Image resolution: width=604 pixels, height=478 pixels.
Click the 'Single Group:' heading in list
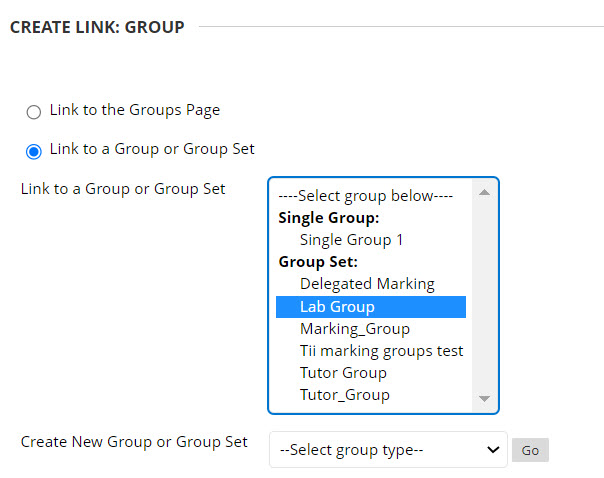coord(329,218)
